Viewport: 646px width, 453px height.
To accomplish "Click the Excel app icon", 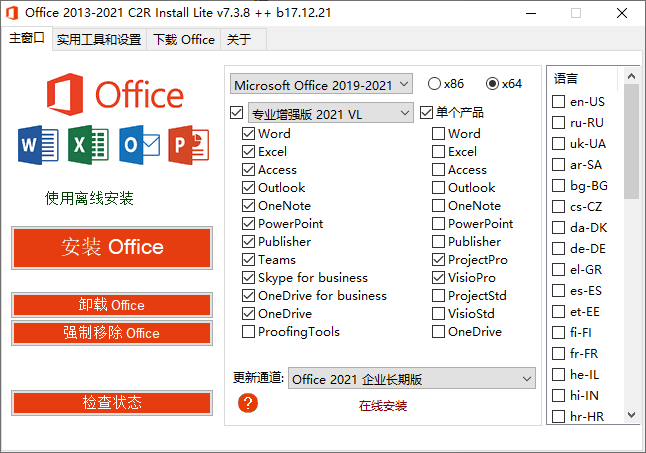I will pos(87,146).
